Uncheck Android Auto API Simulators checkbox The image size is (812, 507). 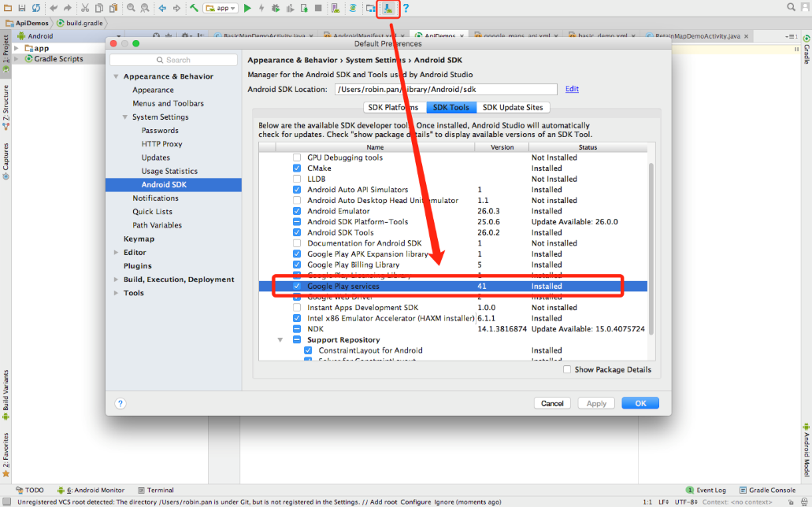click(297, 190)
